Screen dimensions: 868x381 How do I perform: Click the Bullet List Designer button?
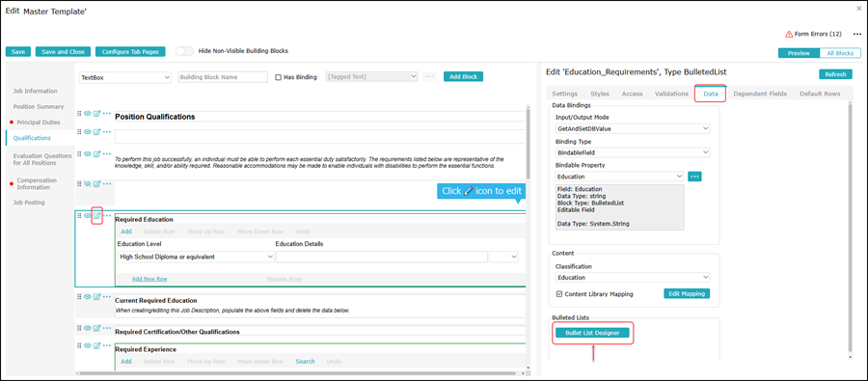592,333
